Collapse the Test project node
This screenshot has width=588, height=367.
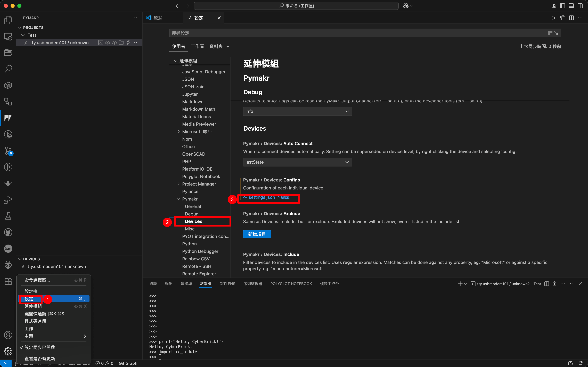tap(23, 35)
